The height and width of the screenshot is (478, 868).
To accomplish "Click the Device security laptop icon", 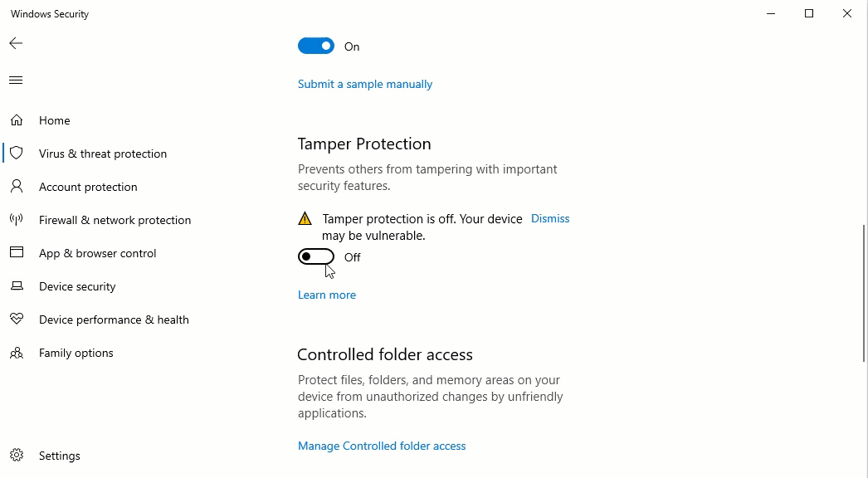I will tap(17, 285).
